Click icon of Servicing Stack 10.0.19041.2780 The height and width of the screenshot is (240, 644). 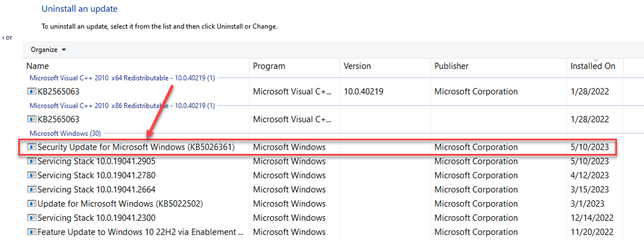31,175
